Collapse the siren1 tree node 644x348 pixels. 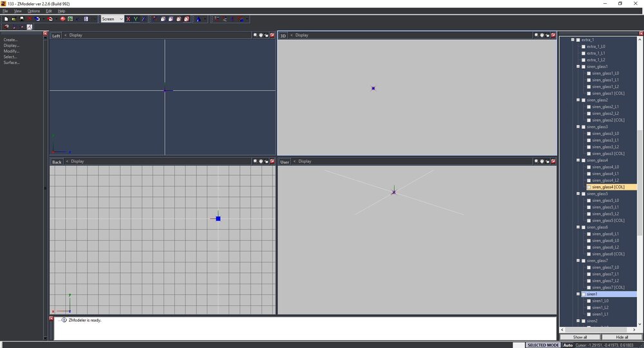pos(578,294)
